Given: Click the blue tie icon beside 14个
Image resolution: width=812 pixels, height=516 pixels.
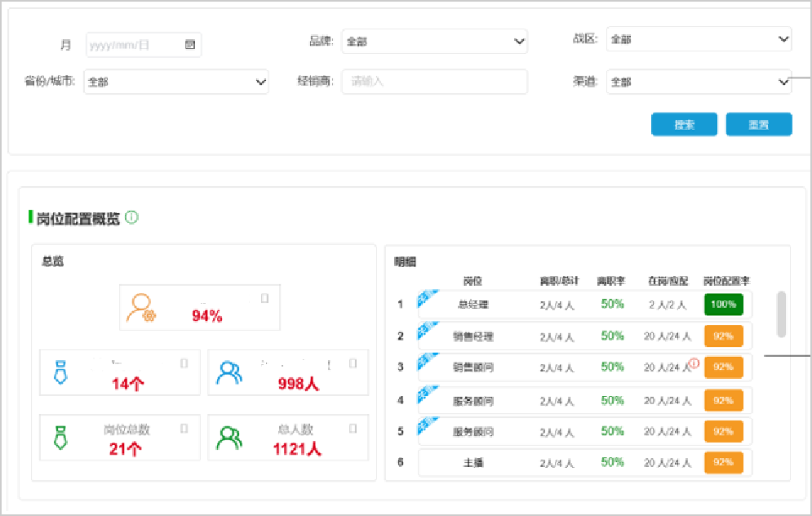Looking at the screenshot, I should click(x=60, y=372).
